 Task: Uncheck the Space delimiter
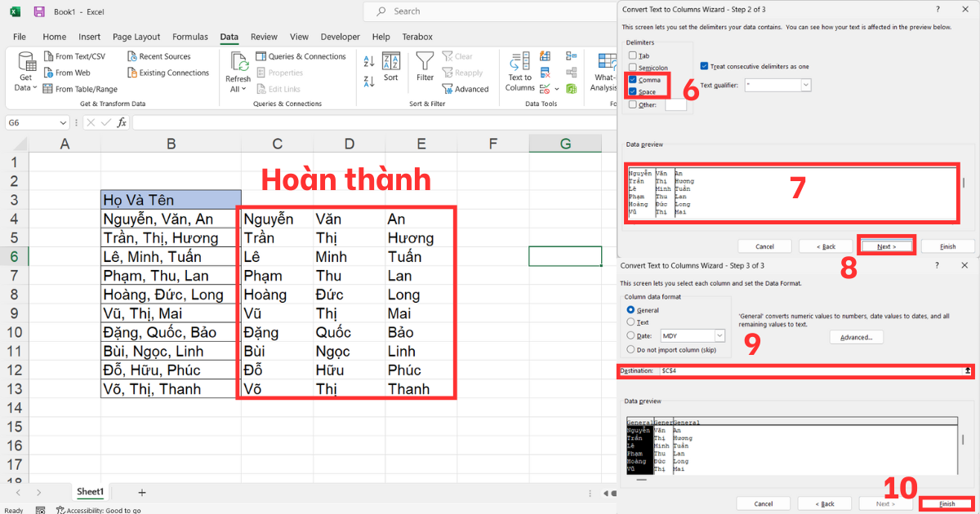click(633, 92)
